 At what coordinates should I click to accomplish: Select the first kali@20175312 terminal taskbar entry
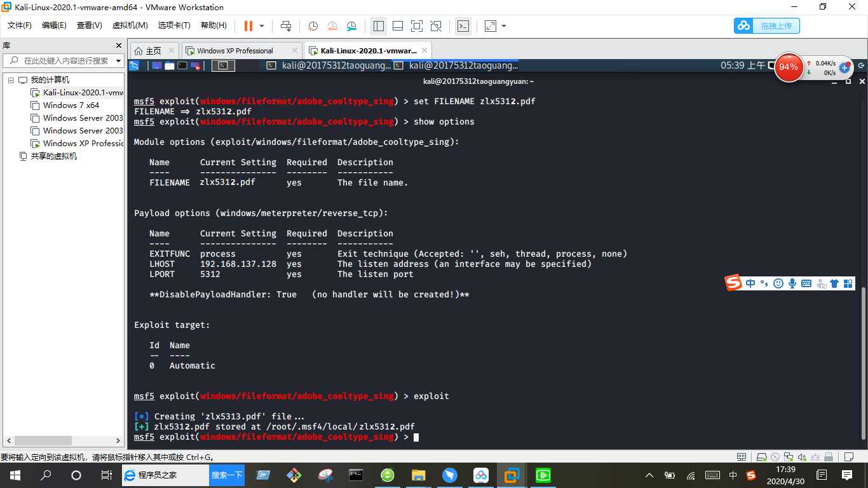(x=329, y=65)
